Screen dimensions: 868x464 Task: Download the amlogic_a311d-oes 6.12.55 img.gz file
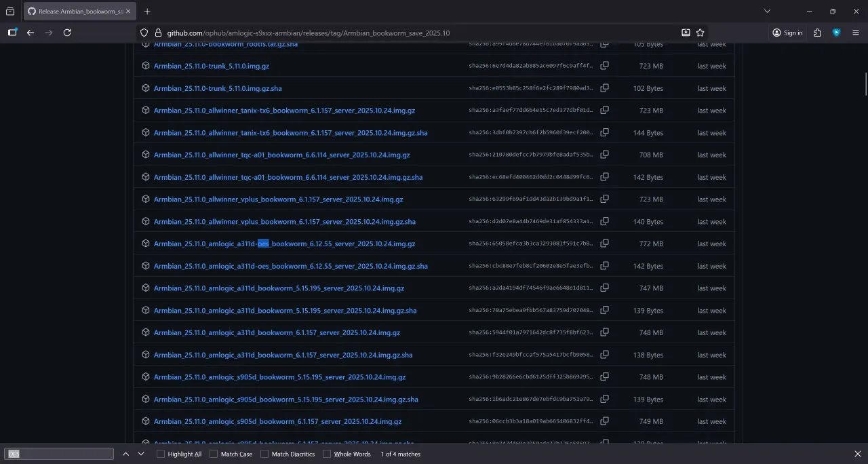[284, 244]
